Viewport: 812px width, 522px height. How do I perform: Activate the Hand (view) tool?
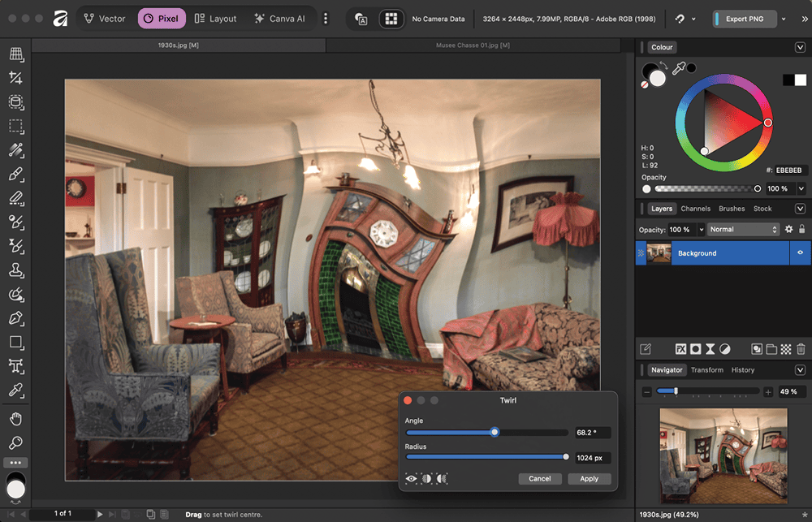click(x=15, y=419)
